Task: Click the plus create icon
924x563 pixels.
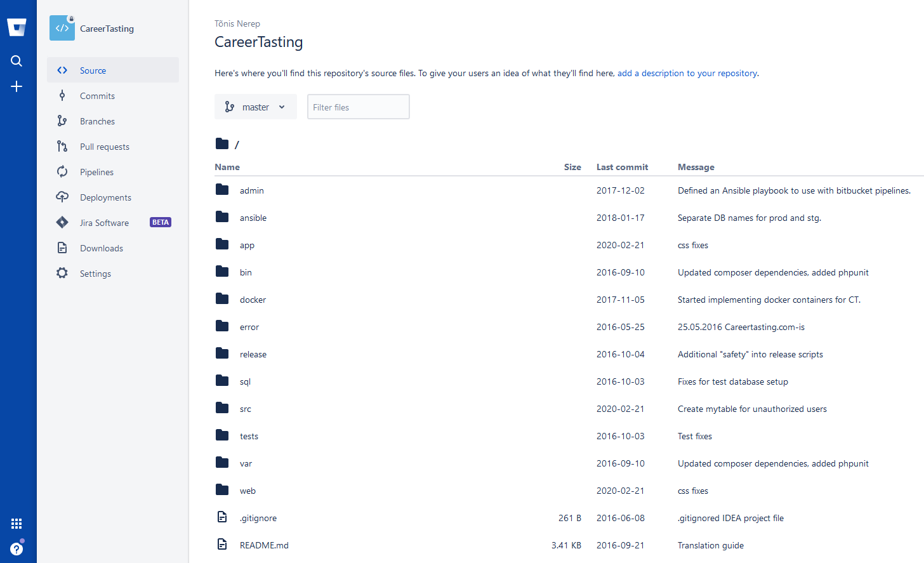Action: (x=16, y=86)
